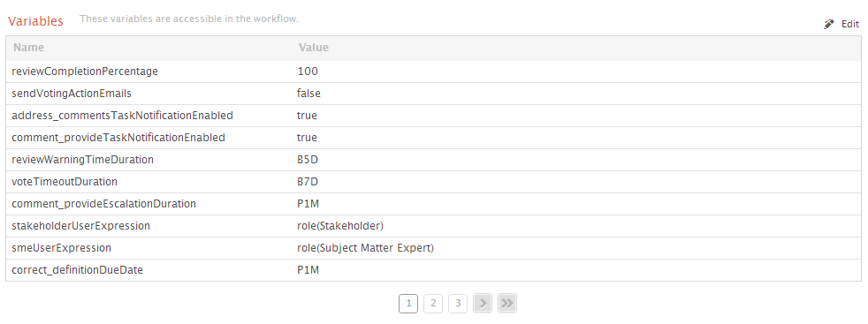Select correct_definitionDueDate row
Viewport: 868px width, 324px height.
pos(433,270)
